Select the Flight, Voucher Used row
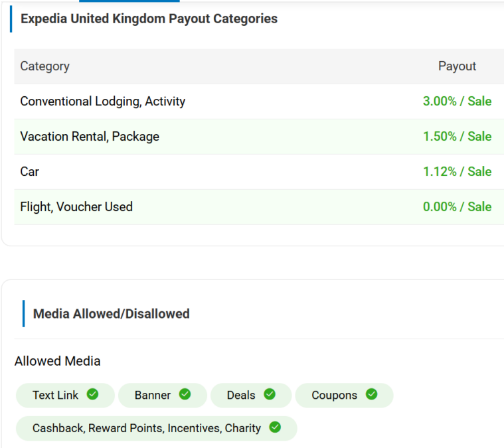 coord(76,207)
